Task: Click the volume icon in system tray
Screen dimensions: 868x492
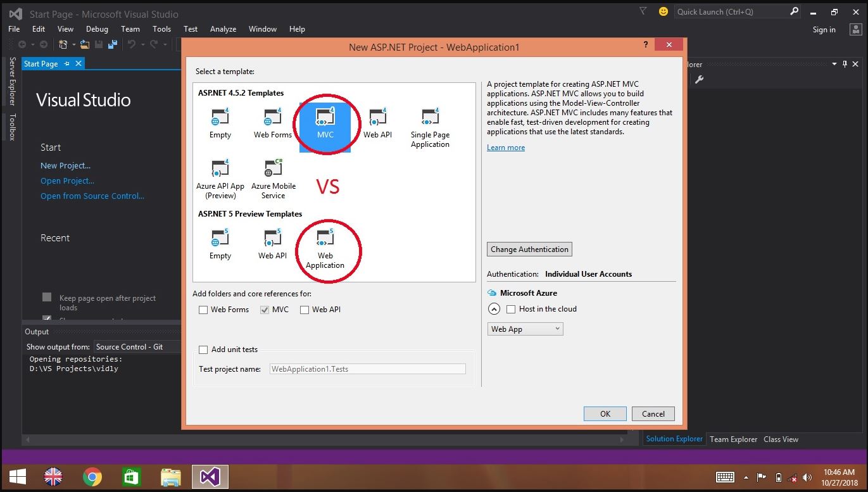Action: [807, 477]
